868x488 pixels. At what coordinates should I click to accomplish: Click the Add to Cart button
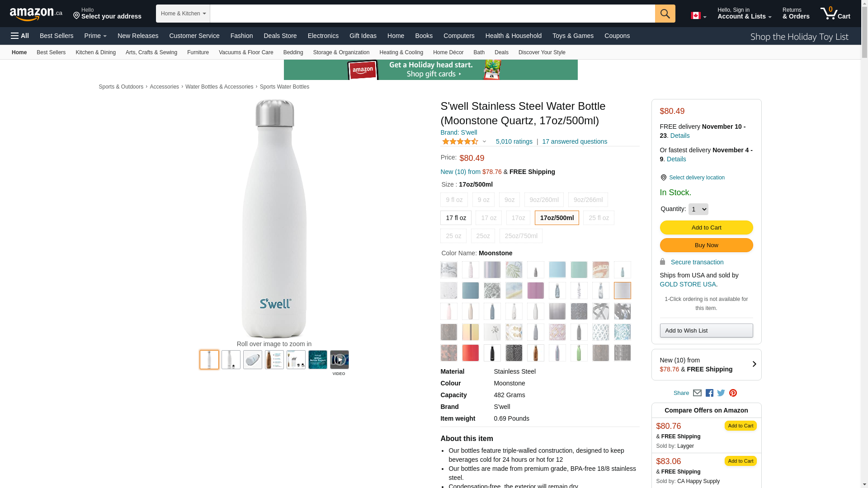706,228
